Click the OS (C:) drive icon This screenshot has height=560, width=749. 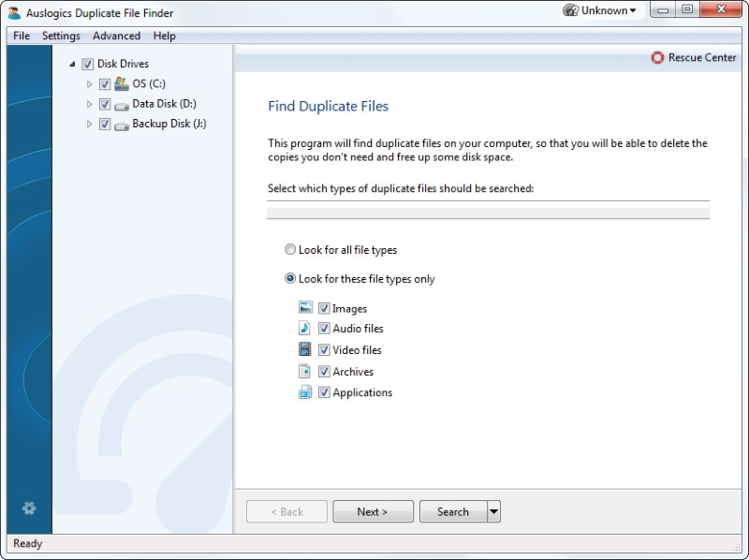click(x=122, y=83)
